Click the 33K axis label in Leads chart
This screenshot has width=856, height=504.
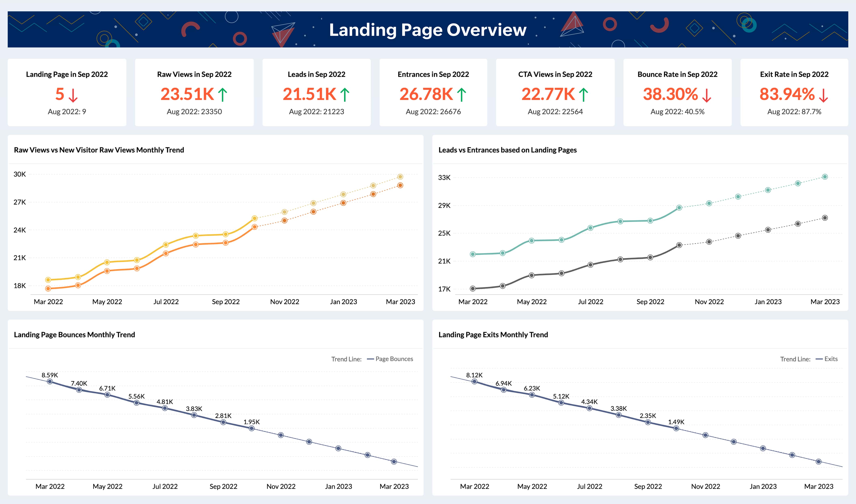point(444,178)
